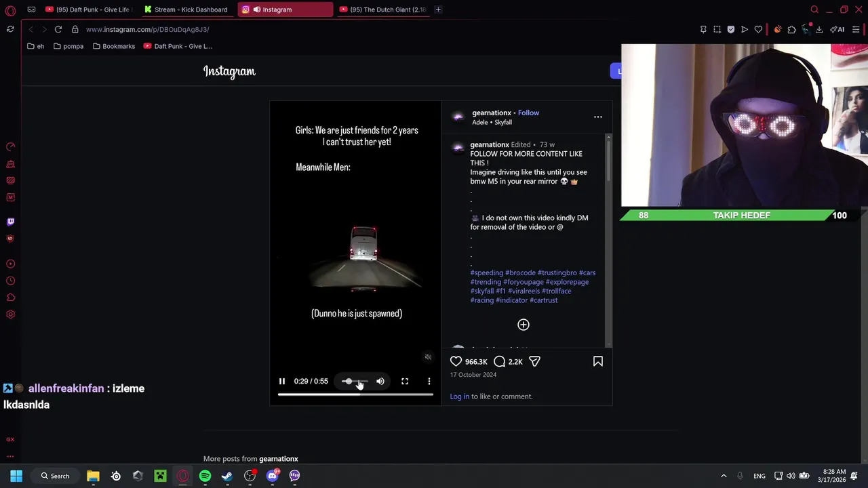
Task: Open a new tab with the plus button
Action: [x=438, y=9]
